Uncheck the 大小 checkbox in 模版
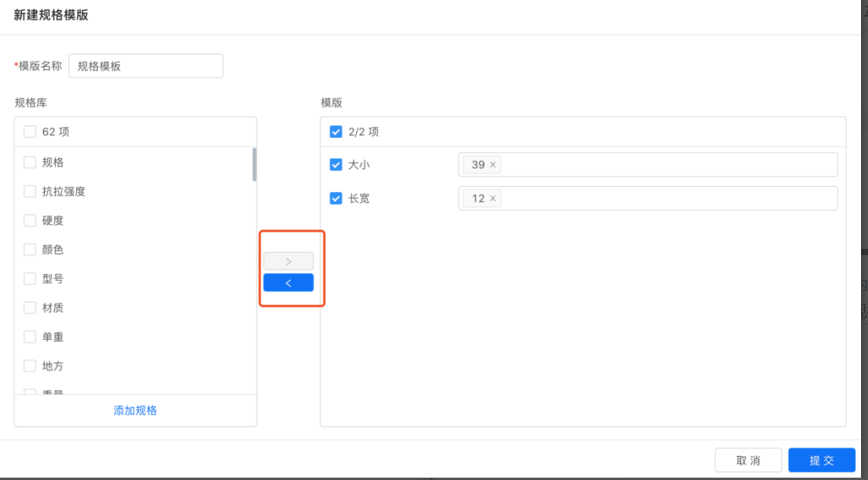This screenshot has height=480, width=868. click(x=336, y=165)
